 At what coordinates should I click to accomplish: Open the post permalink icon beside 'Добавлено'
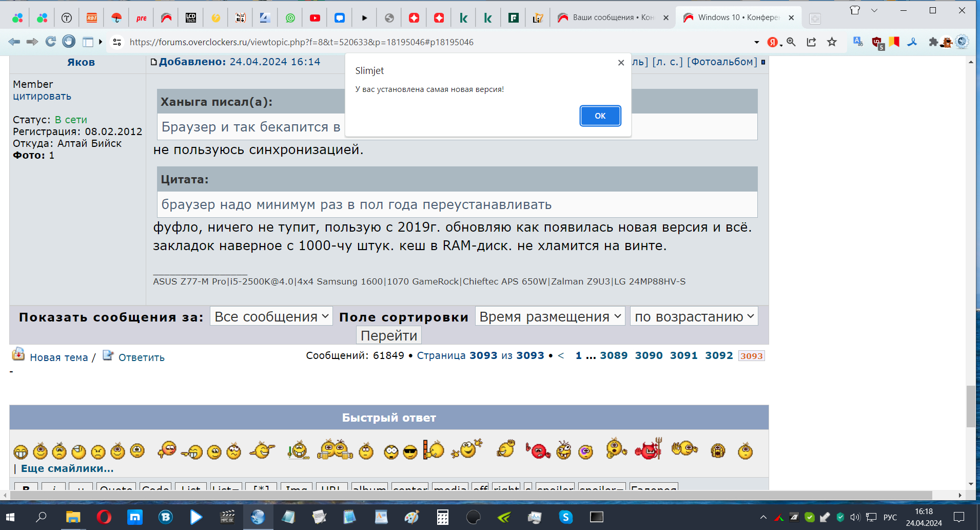coord(153,62)
